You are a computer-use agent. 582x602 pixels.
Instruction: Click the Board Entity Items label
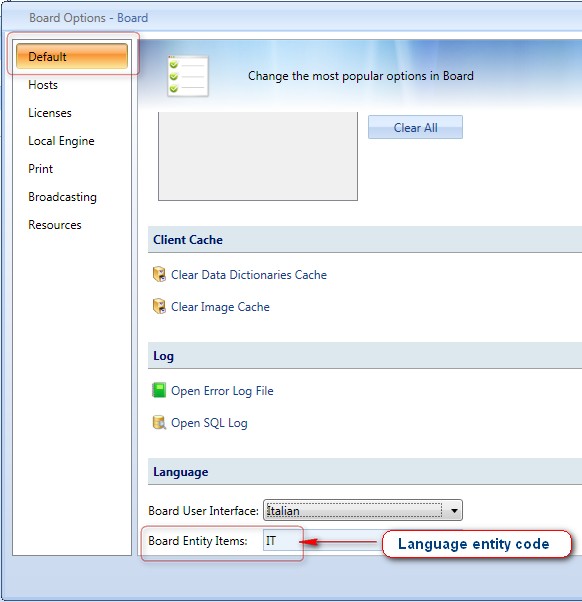tap(198, 541)
